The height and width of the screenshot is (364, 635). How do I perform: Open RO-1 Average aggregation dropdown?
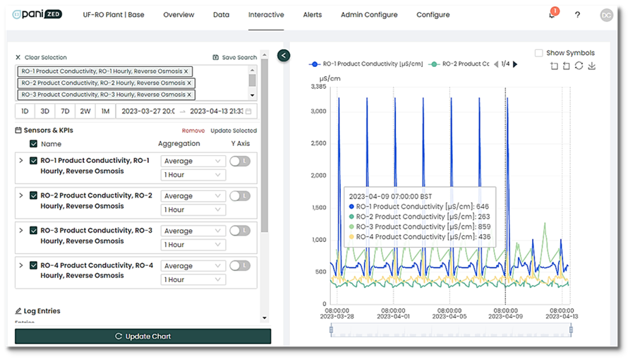193,162
